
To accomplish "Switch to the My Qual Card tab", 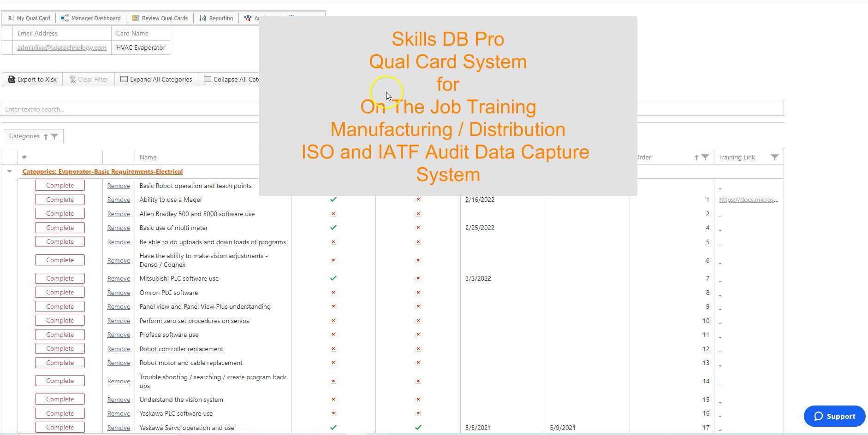I will pos(29,18).
